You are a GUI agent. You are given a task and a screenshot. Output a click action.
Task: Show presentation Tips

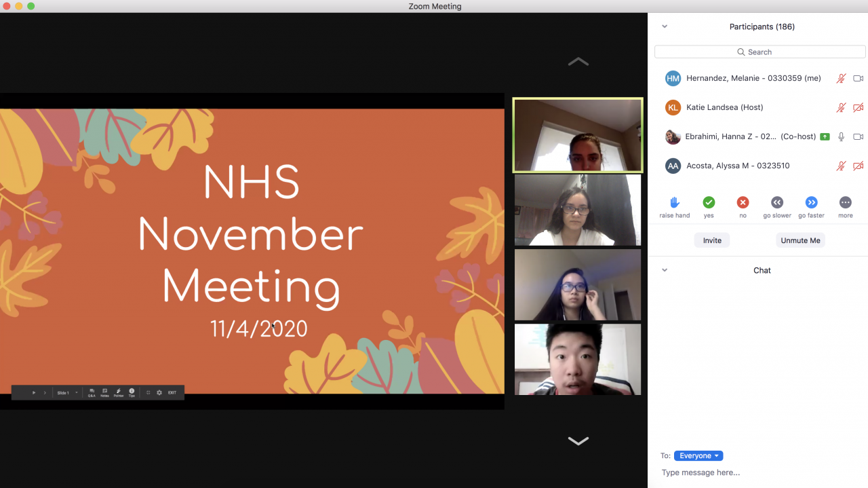pos(132,393)
